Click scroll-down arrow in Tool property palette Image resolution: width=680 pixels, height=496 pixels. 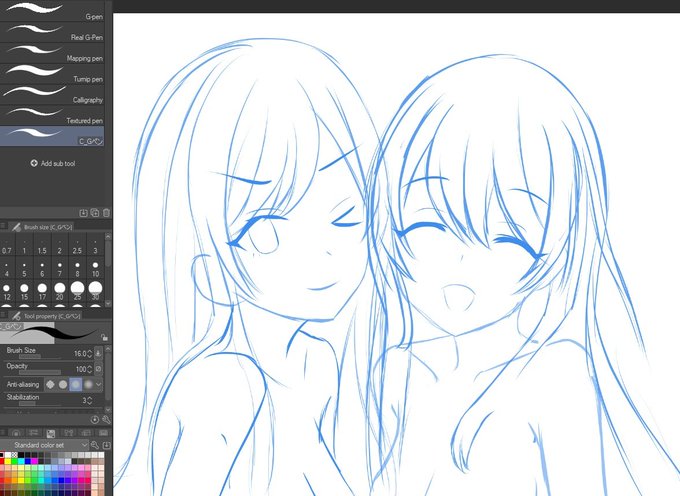108,409
